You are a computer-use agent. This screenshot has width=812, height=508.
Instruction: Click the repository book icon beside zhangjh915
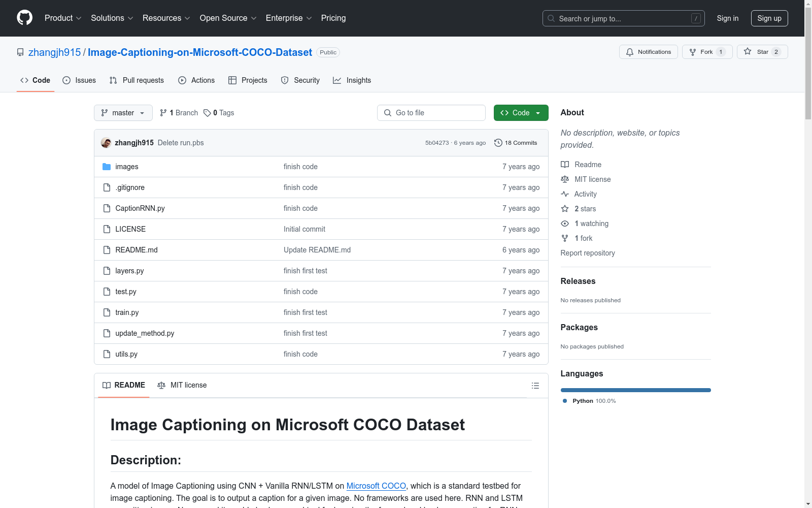(x=20, y=52)
